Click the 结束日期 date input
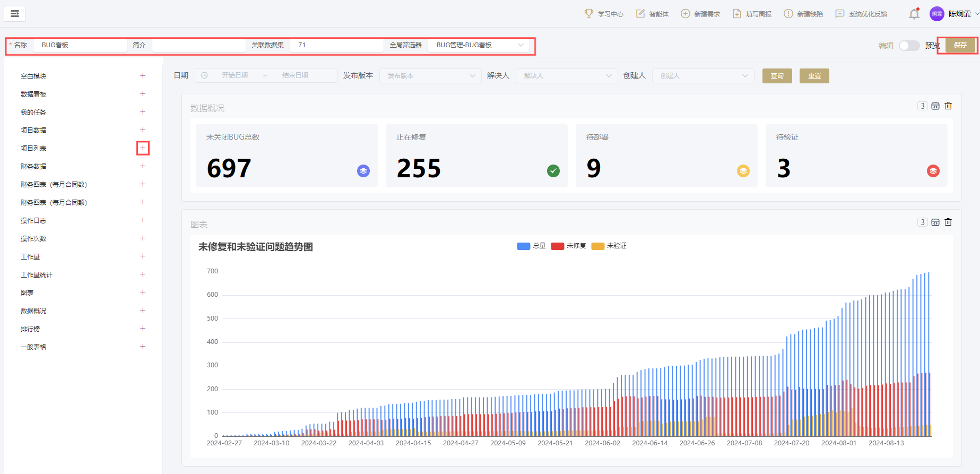The width and height of the screenshot is (980, 474). [x=295, y=75]
